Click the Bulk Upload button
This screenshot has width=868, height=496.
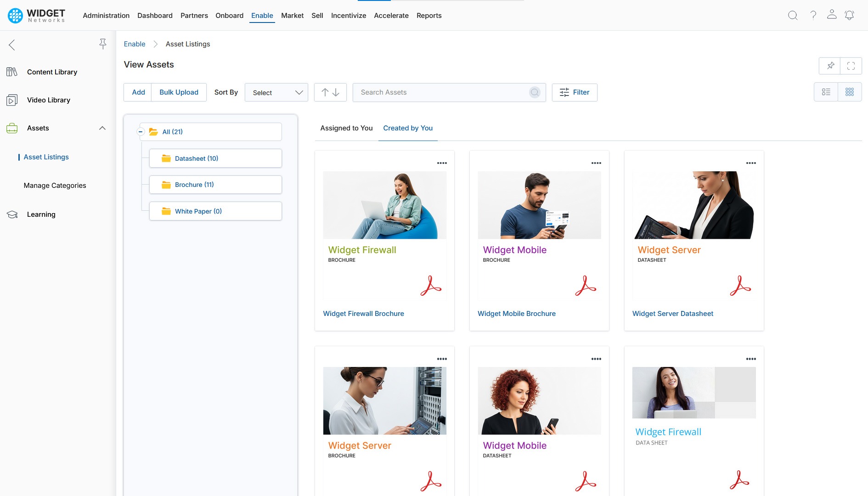[179, 92]
